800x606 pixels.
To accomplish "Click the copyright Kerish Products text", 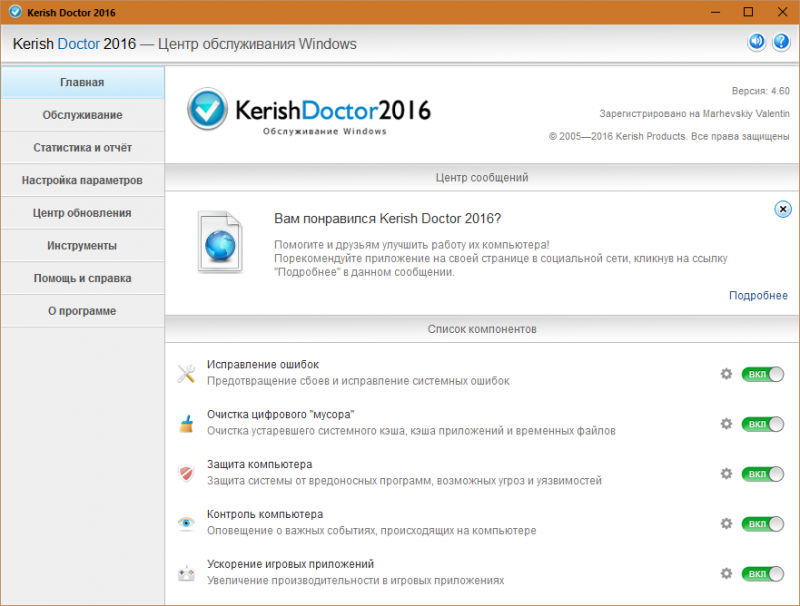I will 669,136.
